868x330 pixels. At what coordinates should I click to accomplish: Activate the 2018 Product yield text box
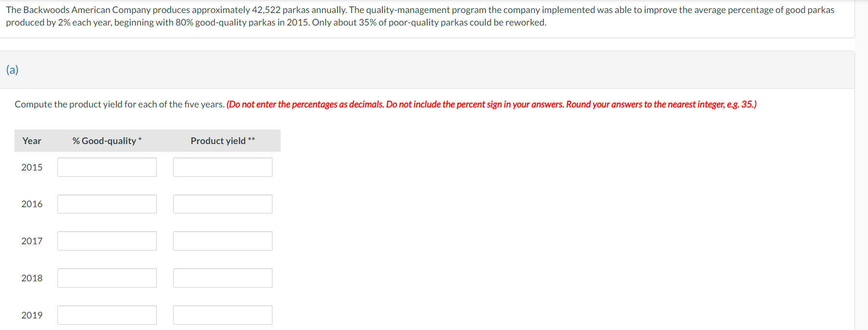point(223,278)
